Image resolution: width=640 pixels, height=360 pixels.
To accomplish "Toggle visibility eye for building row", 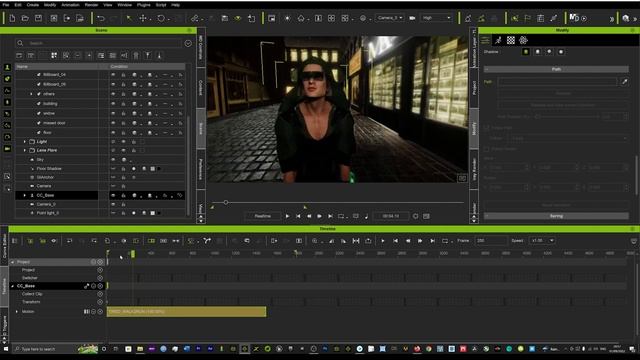I will [x=113, y=104].
